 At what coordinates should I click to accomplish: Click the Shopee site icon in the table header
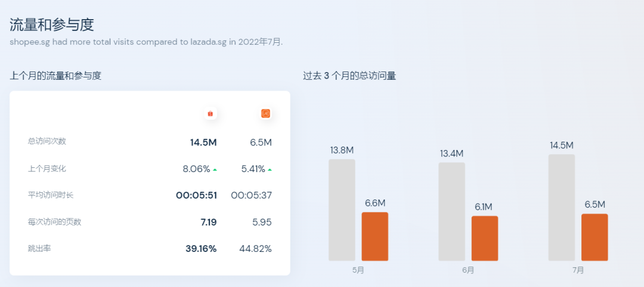point(210,114)
